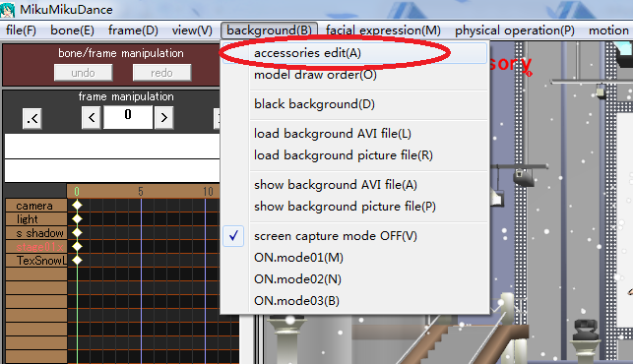Open the motion menu
The width and height of the screenshot is (633, 364).
(608, 30)
